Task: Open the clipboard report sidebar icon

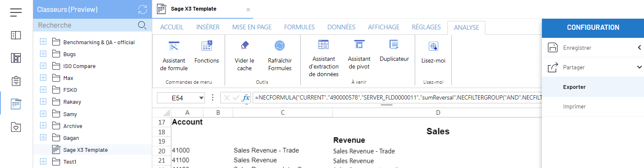Action: tap(16, 81)
